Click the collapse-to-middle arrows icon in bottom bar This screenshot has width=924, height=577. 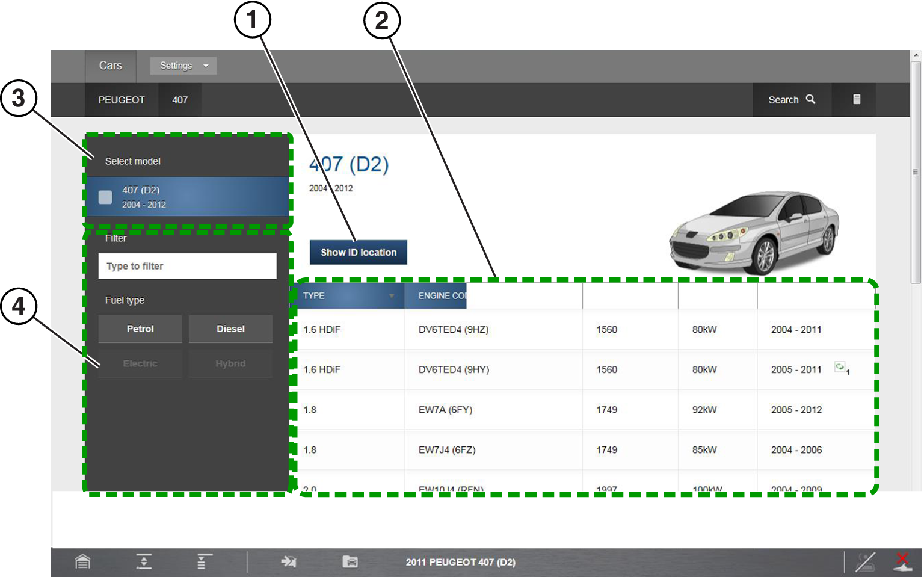tap(144, 562)
